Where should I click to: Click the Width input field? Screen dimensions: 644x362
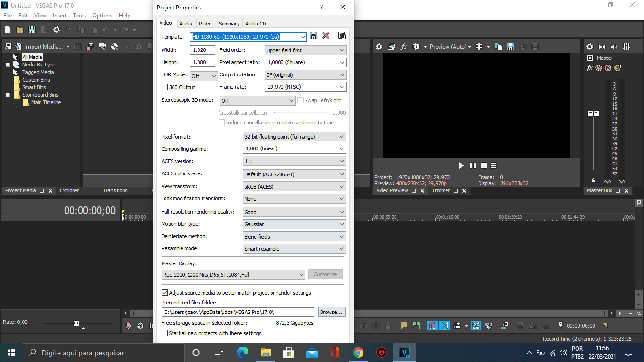pyautogui.click(x=203, y=50)
